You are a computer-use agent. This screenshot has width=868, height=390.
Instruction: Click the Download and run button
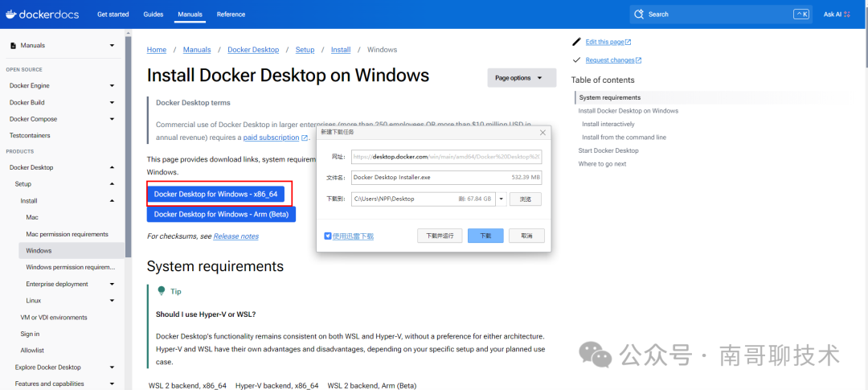pos(440,236)
